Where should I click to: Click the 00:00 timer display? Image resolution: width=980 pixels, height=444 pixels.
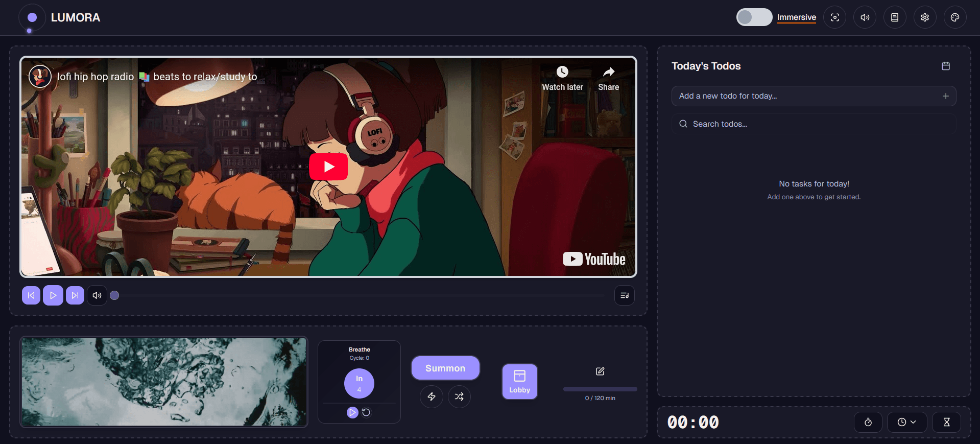pos(693,422)
